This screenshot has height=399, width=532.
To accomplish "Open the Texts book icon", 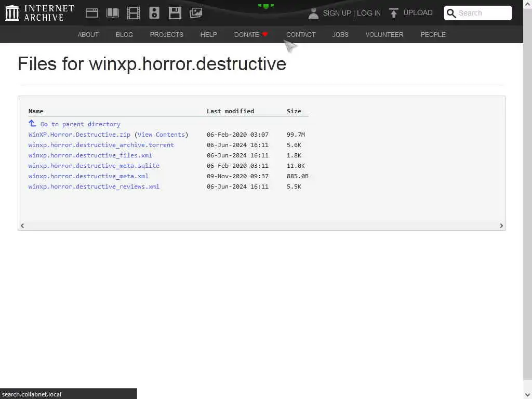I will [113, 13].
